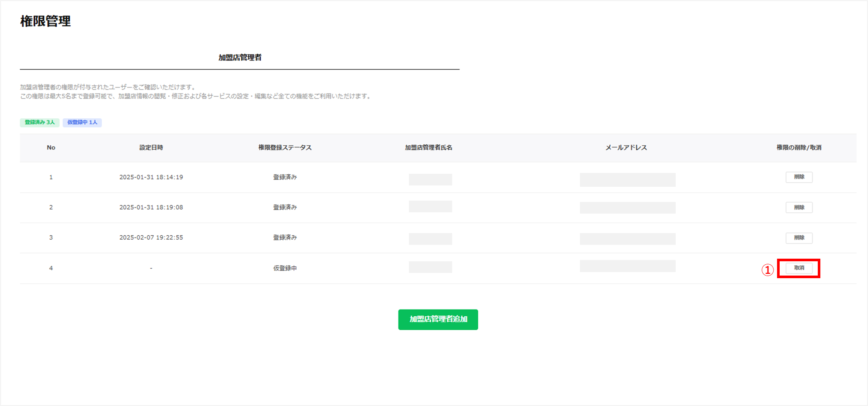
Task: Select the 権限登録ステータス column header
Action: [285, 148]
